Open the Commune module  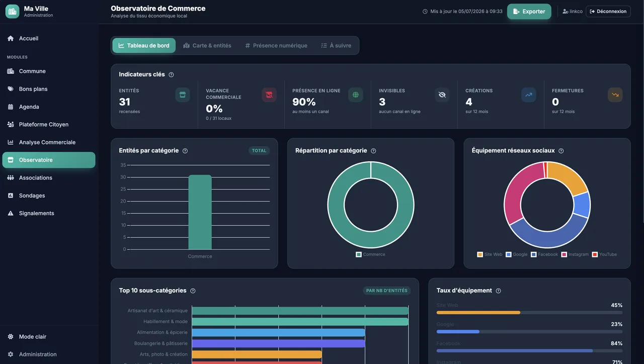click(49, 71)
